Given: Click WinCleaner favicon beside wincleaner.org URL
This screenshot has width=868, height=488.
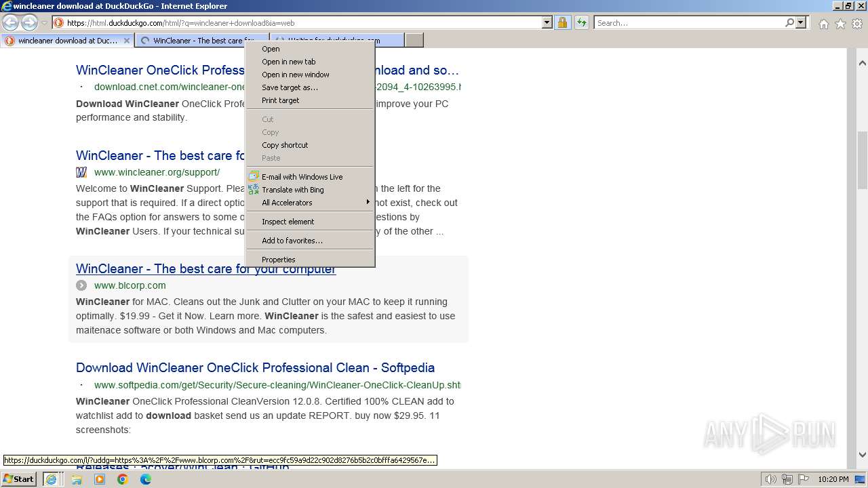Looking at the screenshot, I should tap(81, 172).
